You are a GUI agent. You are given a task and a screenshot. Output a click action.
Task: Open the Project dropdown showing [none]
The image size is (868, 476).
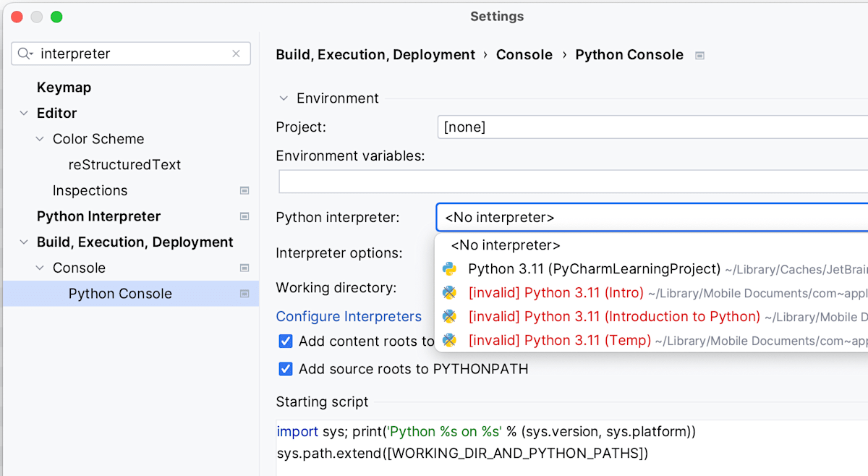pyautogui.click(x=652, y=127)
